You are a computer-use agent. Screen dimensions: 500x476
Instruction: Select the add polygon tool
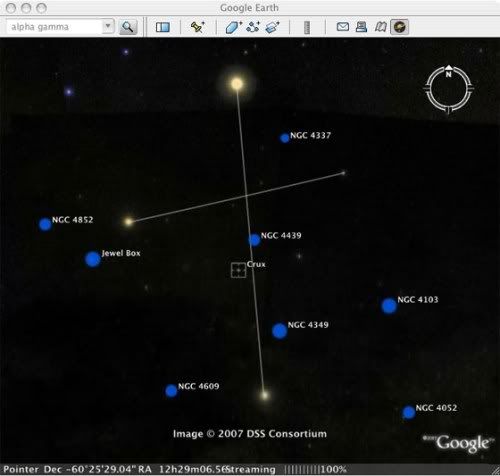(x=234, y=27)
